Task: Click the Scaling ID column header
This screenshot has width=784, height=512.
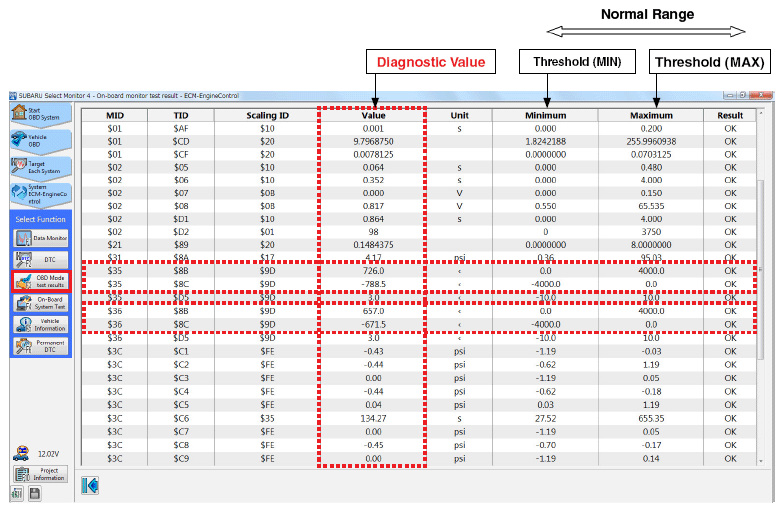Action: 267,115
